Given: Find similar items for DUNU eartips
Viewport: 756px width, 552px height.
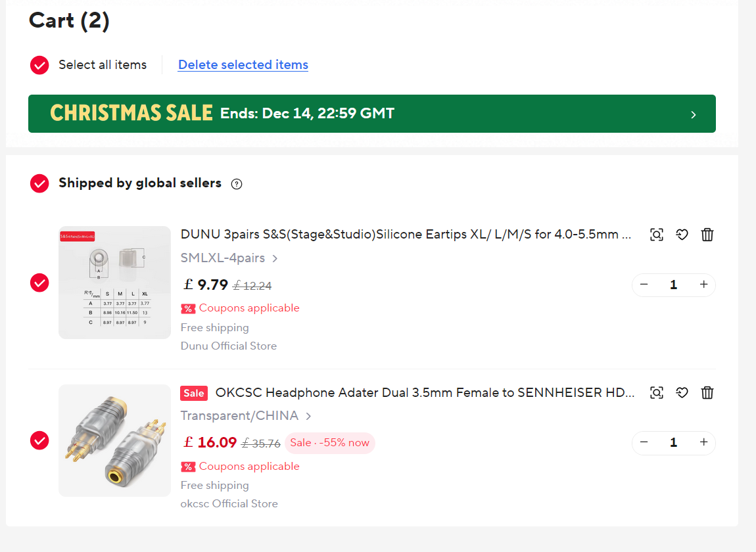Looking at the screenshot, I should click(656, 235).
